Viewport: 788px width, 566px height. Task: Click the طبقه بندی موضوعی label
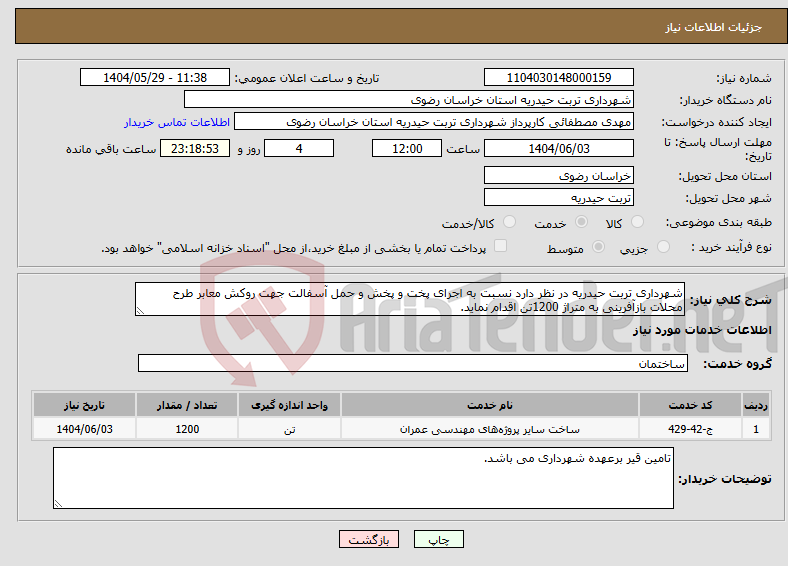719,222
